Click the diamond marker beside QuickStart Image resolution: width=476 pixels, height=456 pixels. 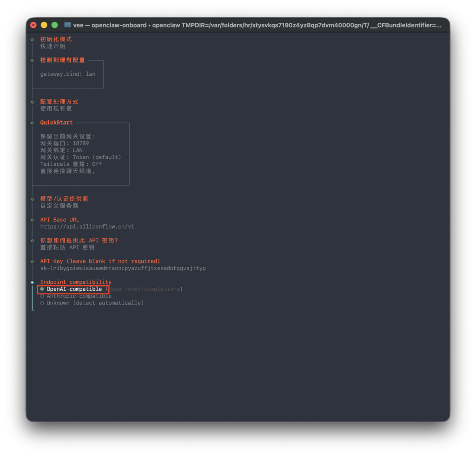pyautogui.click(x=32, y=123)
